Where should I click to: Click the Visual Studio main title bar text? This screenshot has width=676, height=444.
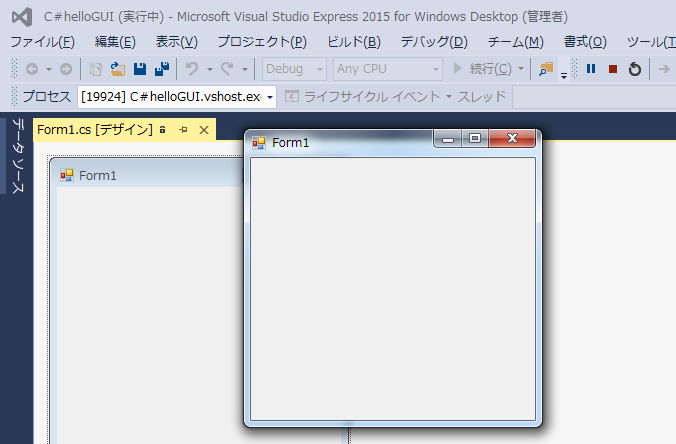(306, 17)
